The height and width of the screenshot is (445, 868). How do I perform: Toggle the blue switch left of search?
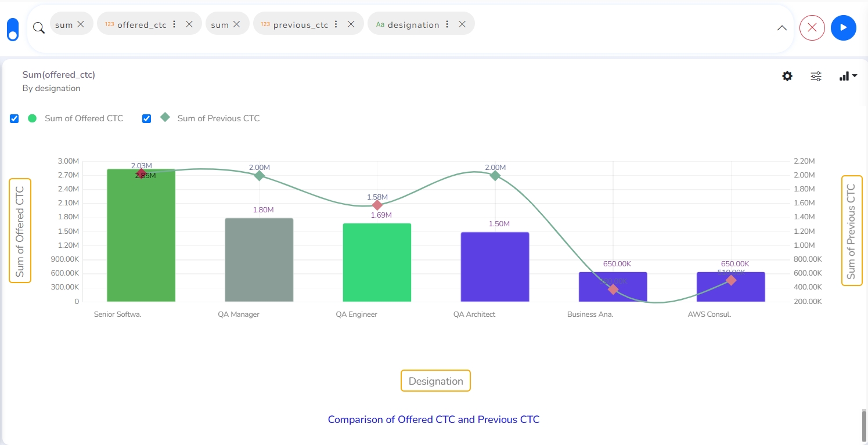click(12, 29)
